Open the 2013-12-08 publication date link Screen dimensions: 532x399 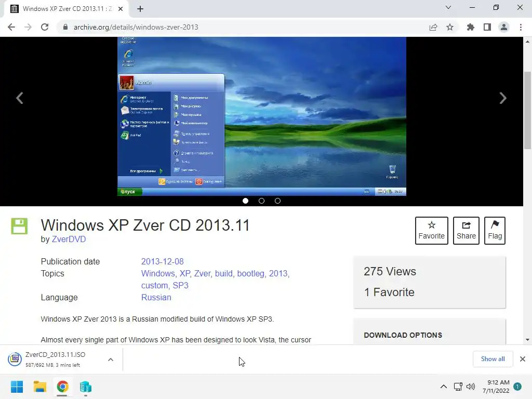coord(162,262)
